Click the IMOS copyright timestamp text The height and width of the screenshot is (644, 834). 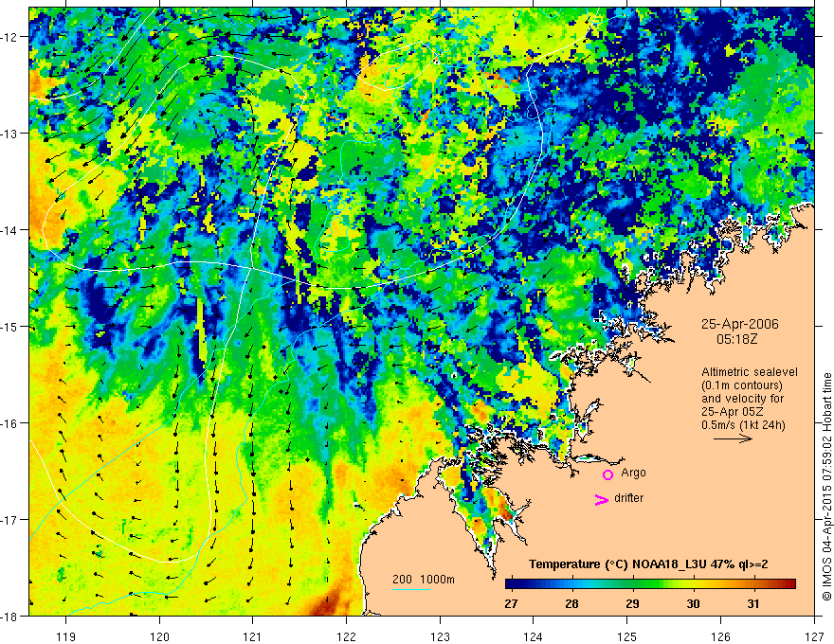click(826, 487)
